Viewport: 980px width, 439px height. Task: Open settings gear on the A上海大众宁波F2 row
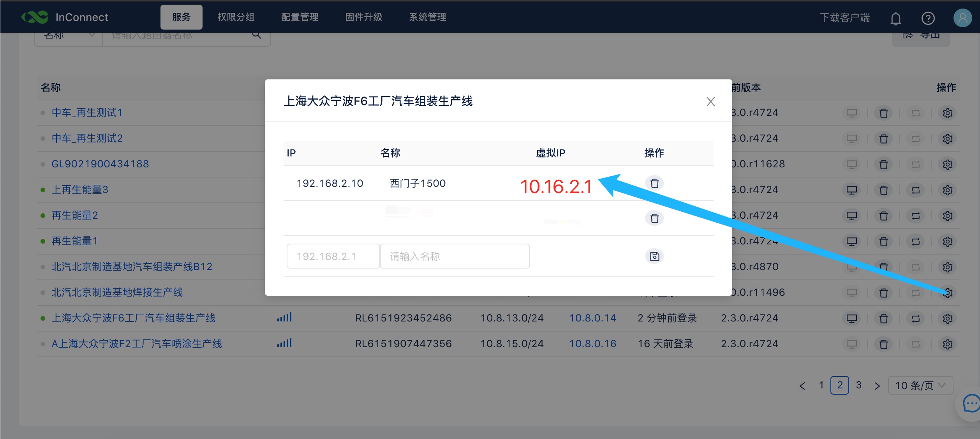click(948, 344)
